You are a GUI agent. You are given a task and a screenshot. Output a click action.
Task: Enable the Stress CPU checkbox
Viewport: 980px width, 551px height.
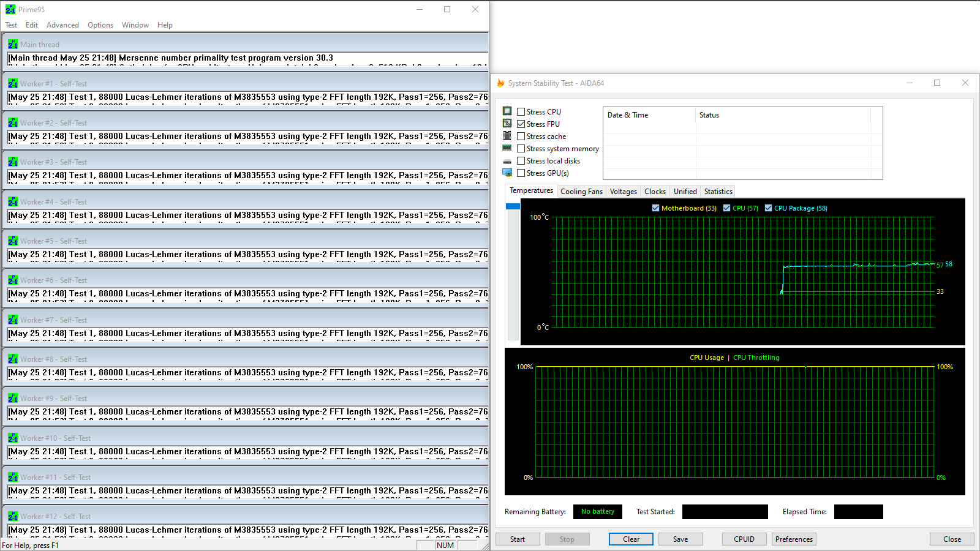tap(521, 111)
